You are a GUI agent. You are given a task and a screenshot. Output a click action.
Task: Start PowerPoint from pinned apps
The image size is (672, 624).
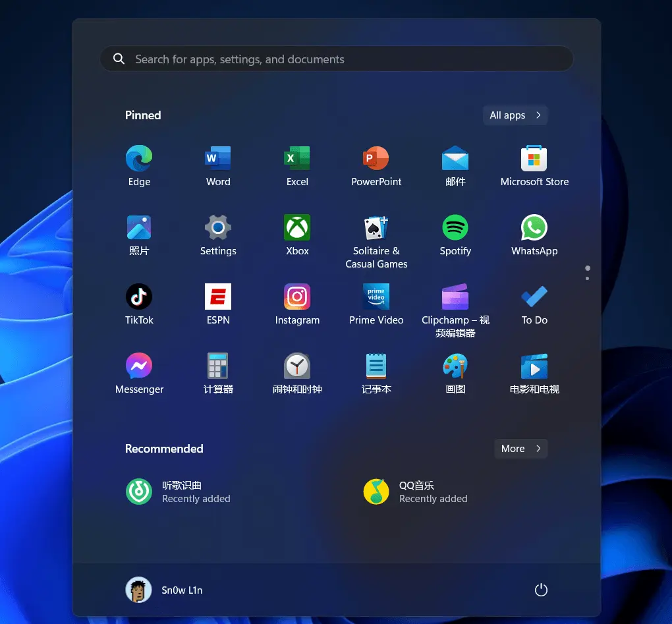click(376, 165)
